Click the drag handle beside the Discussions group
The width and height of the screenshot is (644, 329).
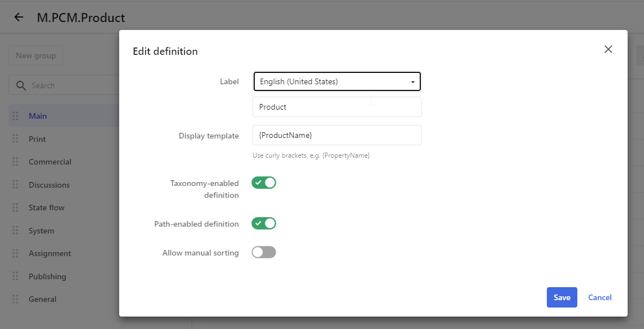[15, 185]
